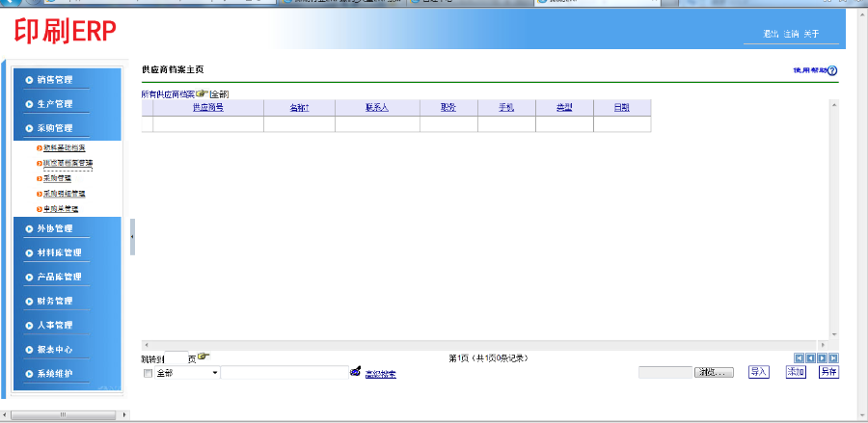The height and width of the screenshot is (423, 868).
Task: Click the 注销 link in the header
Action: pyautogui.click(x=791, y=35)
